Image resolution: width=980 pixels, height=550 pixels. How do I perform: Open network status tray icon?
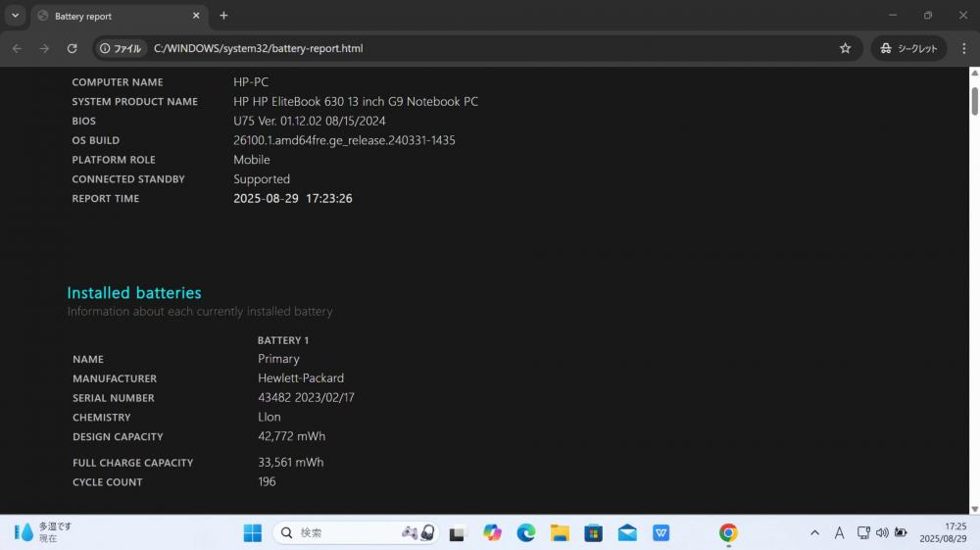tap(863, 532)
